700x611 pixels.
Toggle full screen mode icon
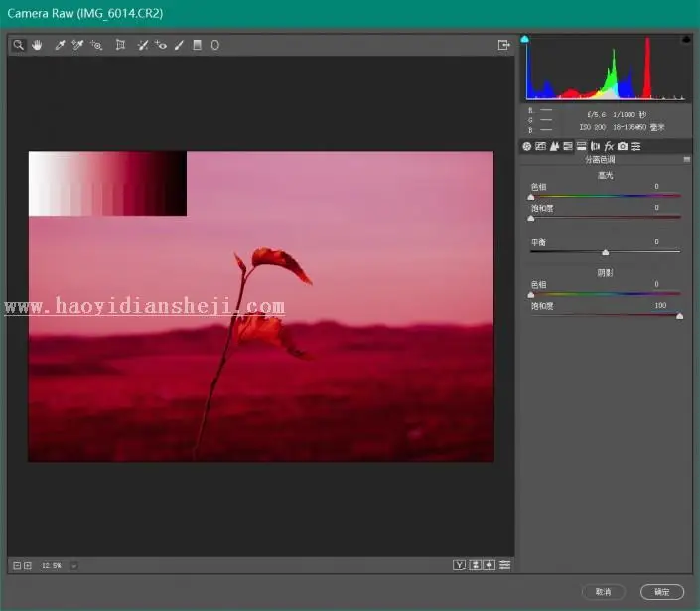503,45
